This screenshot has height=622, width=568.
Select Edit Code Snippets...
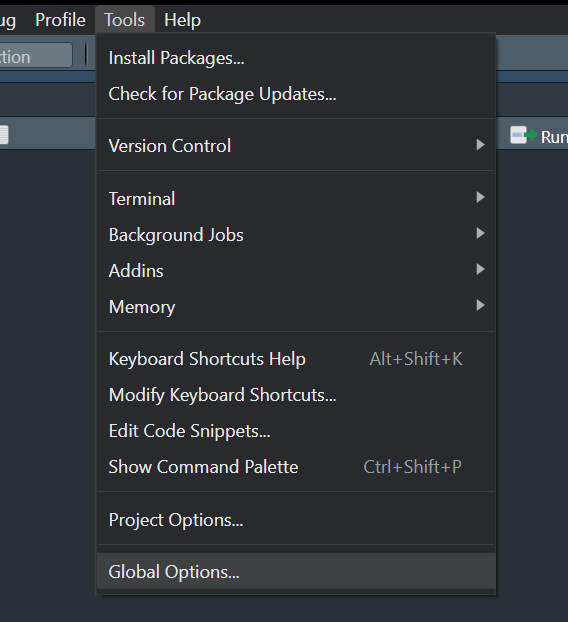296,431
